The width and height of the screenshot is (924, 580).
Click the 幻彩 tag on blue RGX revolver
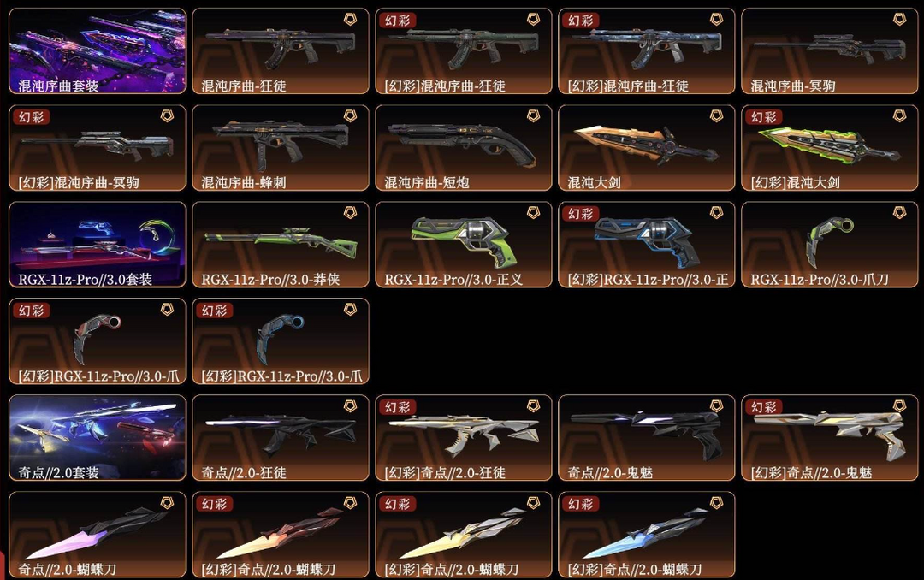[580, 213]
